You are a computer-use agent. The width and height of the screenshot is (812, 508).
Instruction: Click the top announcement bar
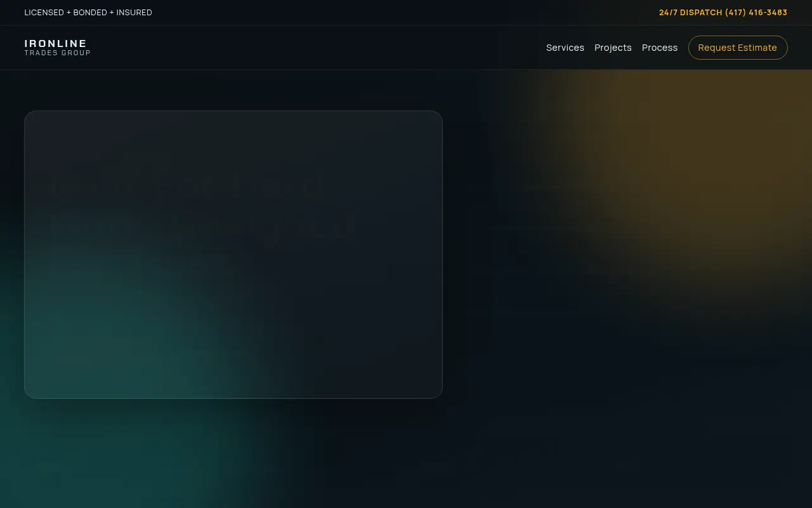pyautogui.click(x=406, y=13)
